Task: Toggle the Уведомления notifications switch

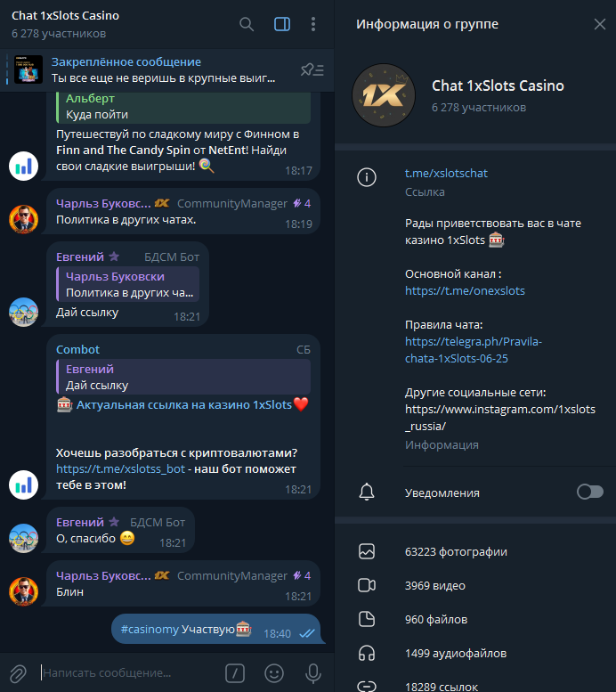Action: pos(590,492)
